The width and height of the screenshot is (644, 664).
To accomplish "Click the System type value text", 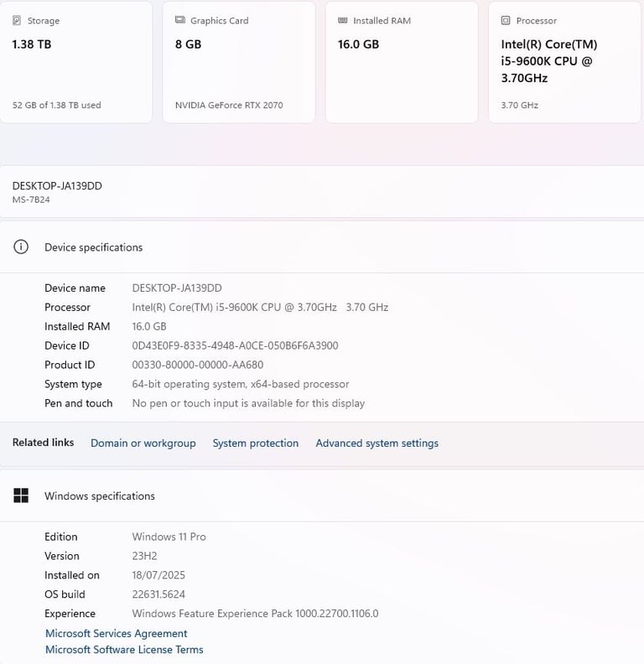I will click(x=241, y=384).
